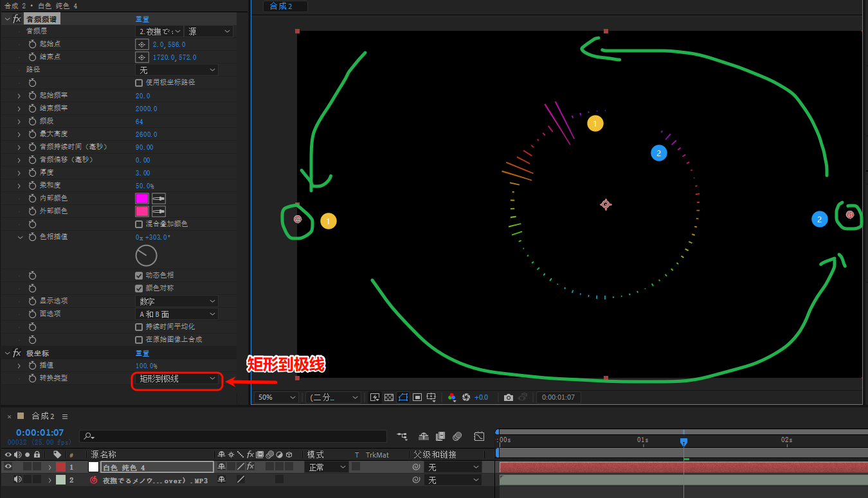Click viewer exposure value +0.0

coord(481,397)
